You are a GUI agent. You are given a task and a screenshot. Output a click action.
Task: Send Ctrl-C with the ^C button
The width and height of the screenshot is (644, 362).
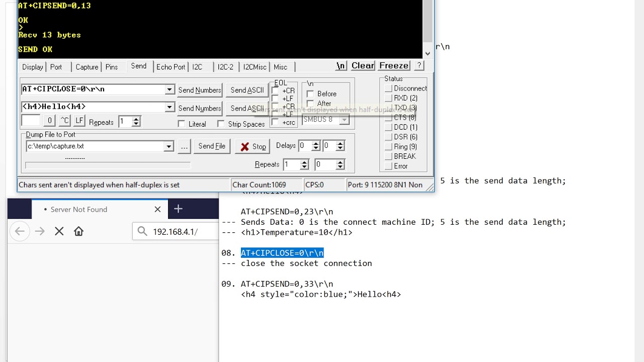pos(64,121)
